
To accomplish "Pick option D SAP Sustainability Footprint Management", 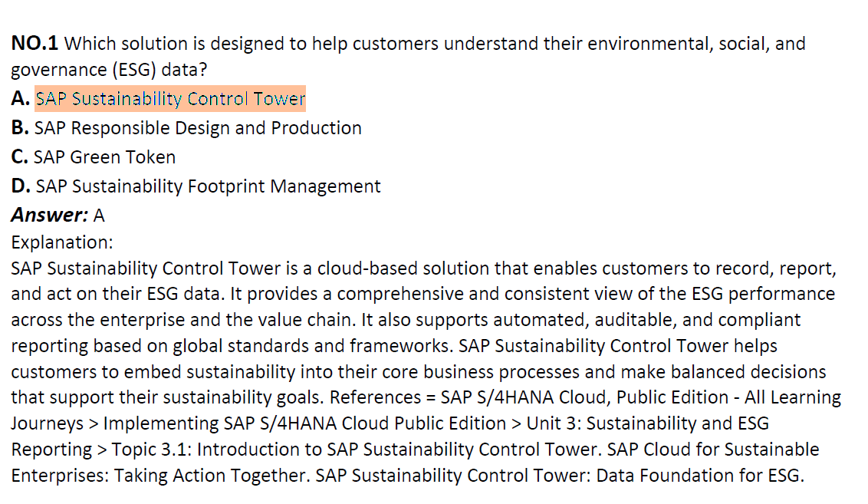I will coord(208,186).
